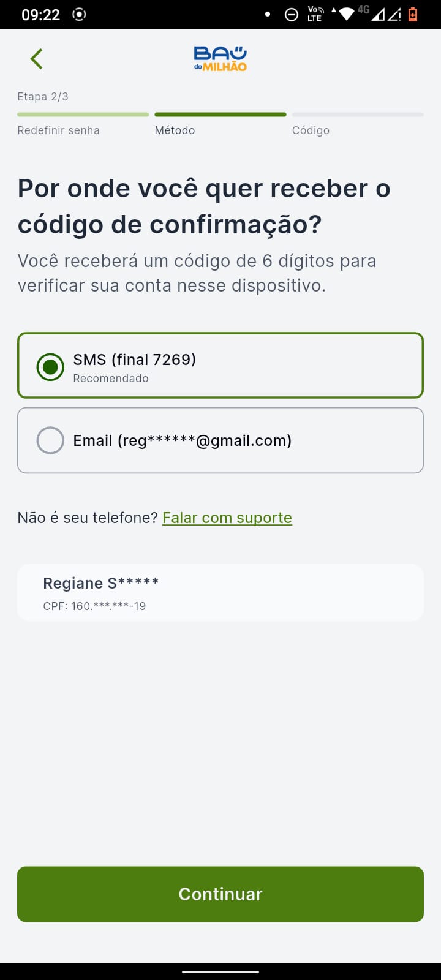Tap the VoLTE status indicator
The width and height of the screenshot is (441, 980).
coord(315,14)
